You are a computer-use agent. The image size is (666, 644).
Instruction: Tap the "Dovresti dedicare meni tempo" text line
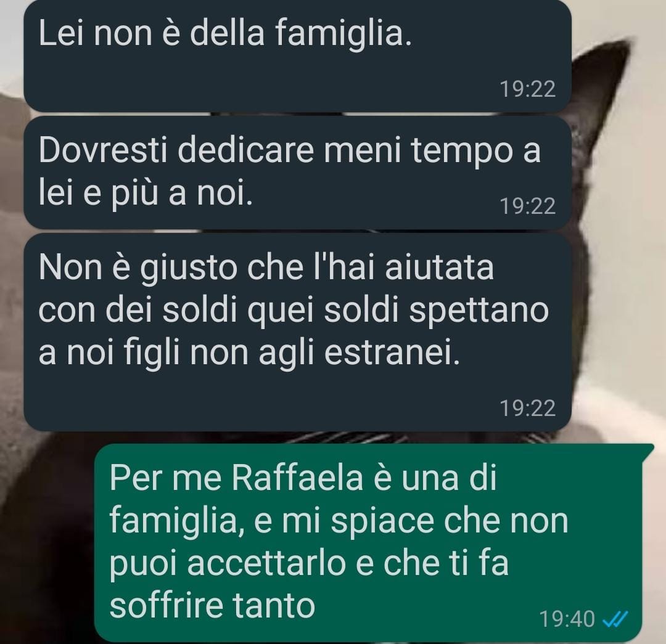tap(289, 150)
